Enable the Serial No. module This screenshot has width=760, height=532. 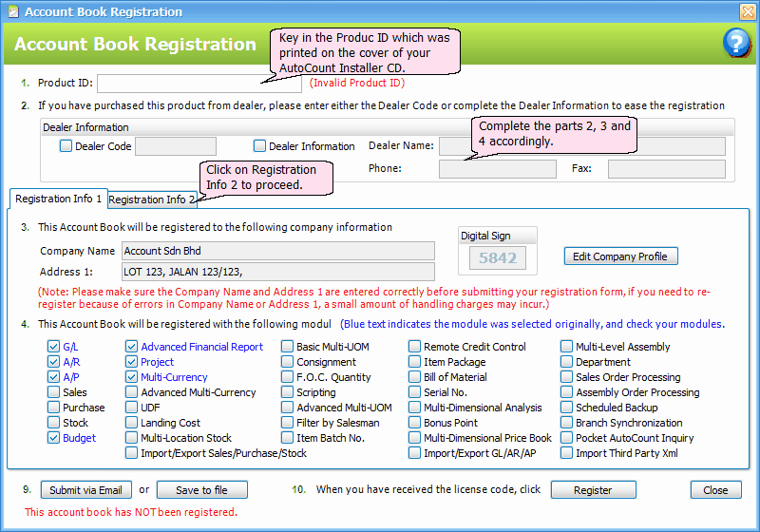(x=414, y=392)
